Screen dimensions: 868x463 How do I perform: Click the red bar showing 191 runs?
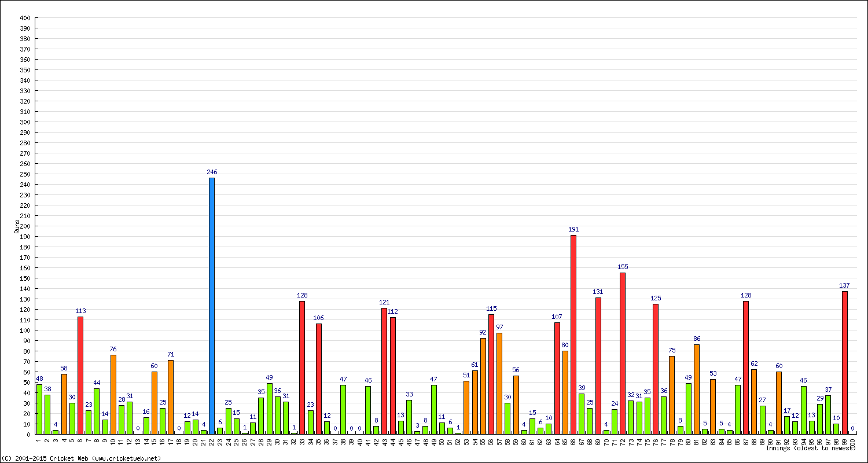(x=573, y=335)
